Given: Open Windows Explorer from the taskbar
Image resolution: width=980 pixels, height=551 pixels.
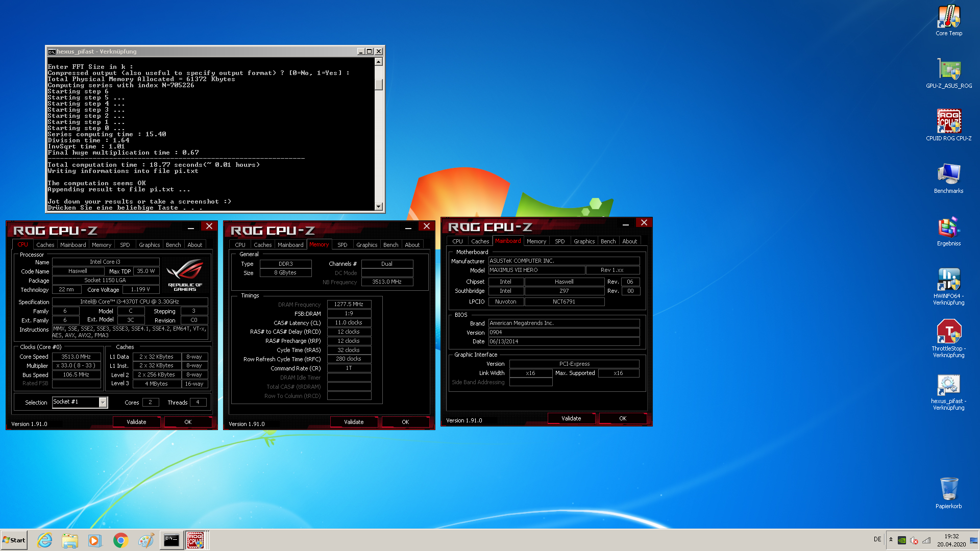Looking at the screenshot, I should pos(70,540).
